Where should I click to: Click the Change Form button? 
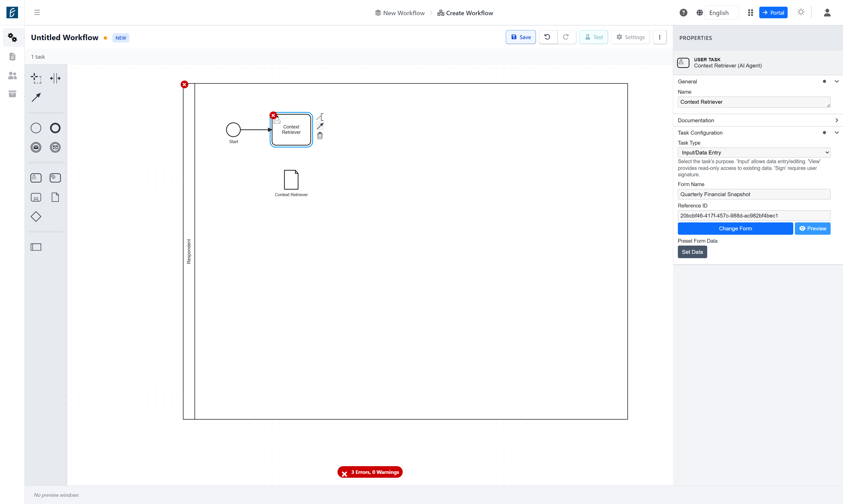click(x=735, y=229)
